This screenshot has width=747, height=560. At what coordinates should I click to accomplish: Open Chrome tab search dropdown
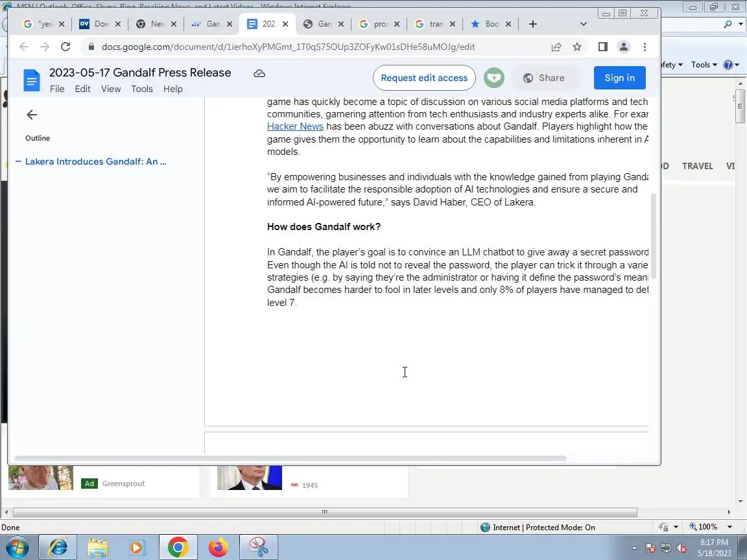(x=583, y=24)
